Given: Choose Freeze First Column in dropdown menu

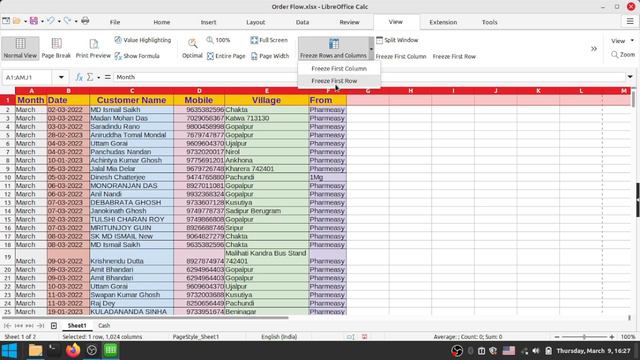Looking at the screenshot, I should tap(339, 69).
